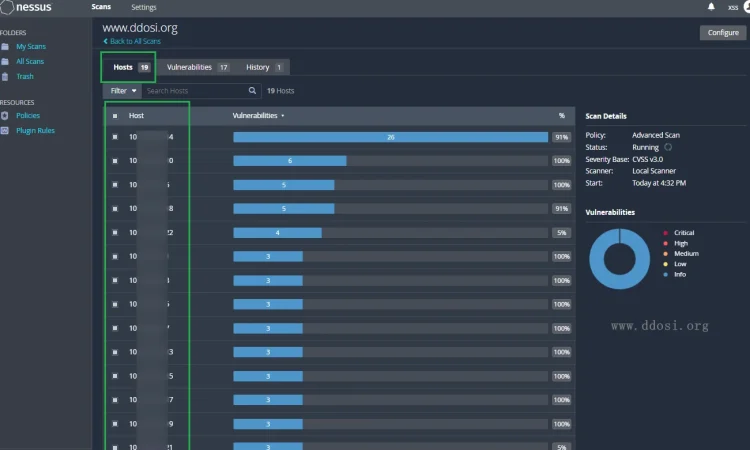The width and height of the screenshot is (750, 450).
Task: Click the Nessus logo icon
Action: pyautogui.click(x=7, y=7)
